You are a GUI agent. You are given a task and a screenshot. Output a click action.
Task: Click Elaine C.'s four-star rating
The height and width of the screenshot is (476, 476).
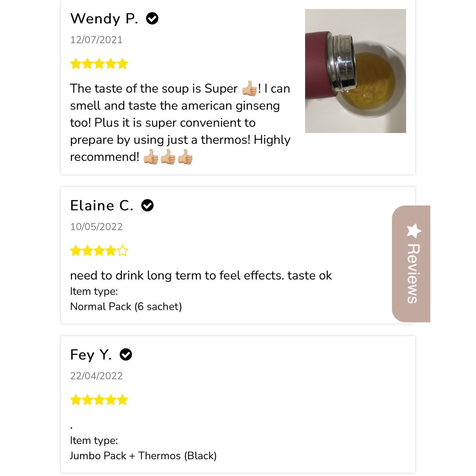(x=99, y=251)
